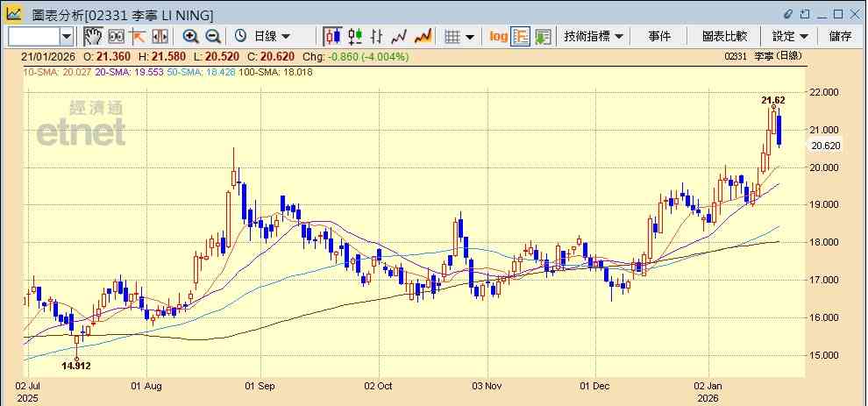Viewport: 868px width, 406px height.
Task: Click the chart analysis title icon
Action: coord(14,14)
